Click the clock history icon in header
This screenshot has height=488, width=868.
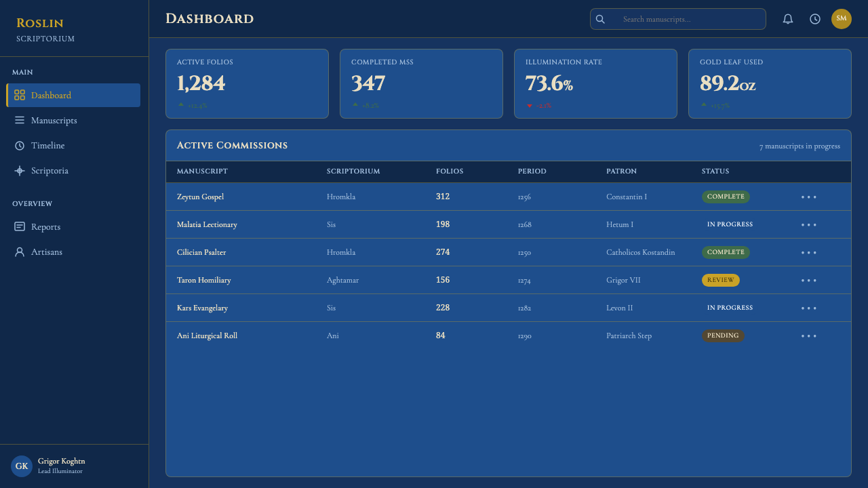(x=815, y=19)
